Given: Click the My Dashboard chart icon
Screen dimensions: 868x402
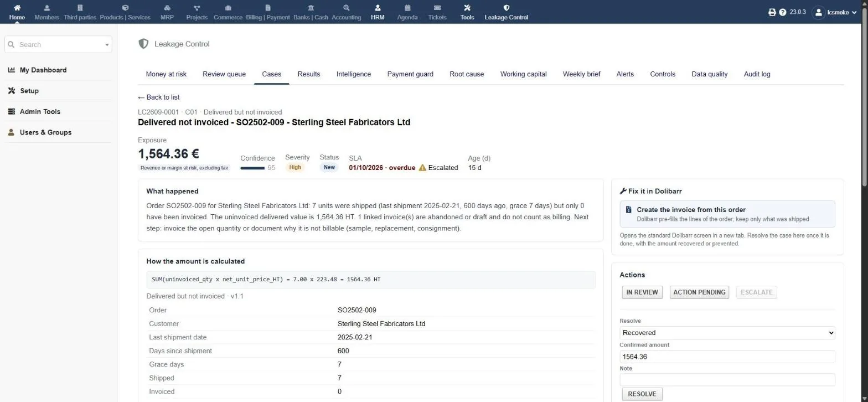Looking at the screenshot, I should 12,70.
